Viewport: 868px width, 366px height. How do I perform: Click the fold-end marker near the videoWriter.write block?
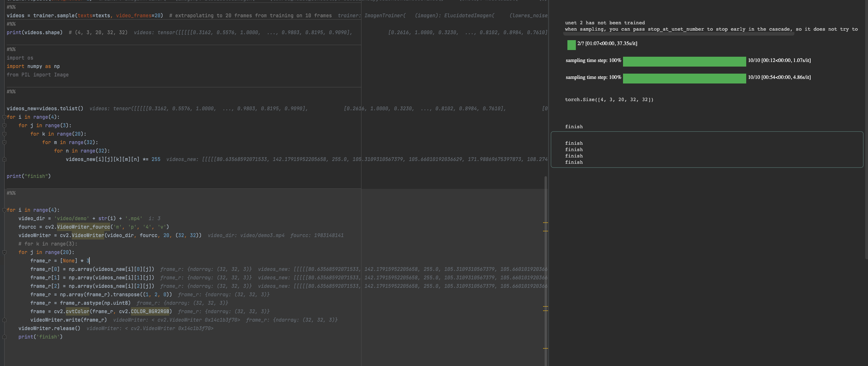[5, 320]
